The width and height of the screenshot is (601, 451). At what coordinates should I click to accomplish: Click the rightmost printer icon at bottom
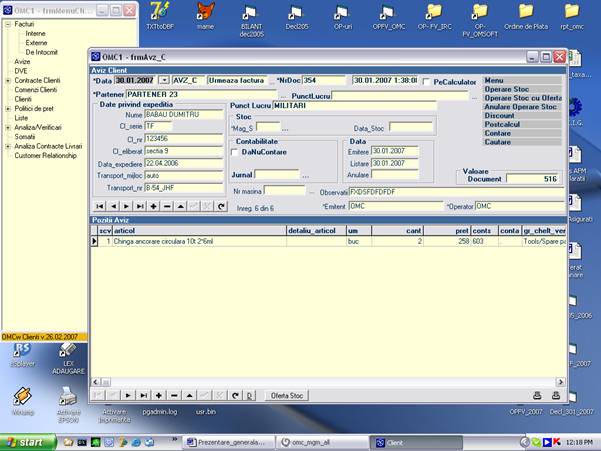[555, 395]
